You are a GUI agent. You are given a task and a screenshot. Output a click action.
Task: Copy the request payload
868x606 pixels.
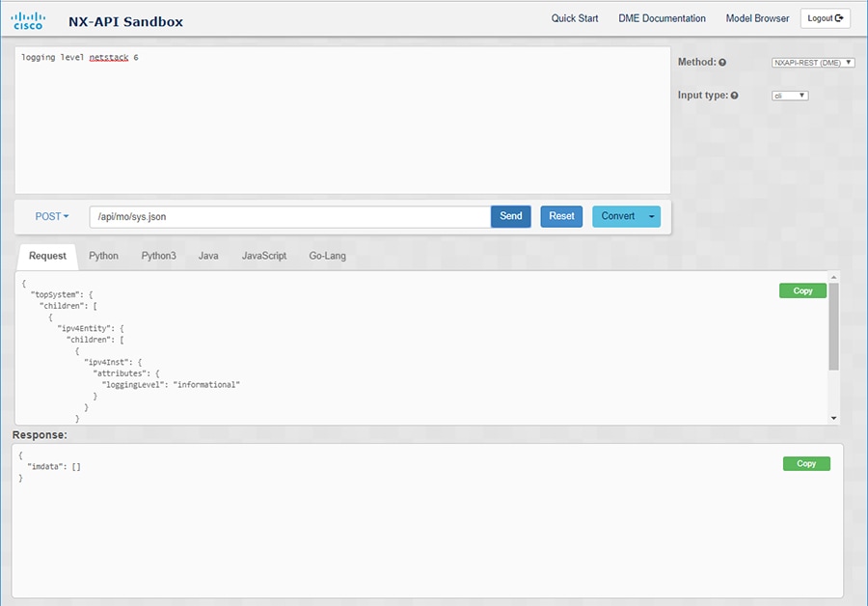[802, 290]
